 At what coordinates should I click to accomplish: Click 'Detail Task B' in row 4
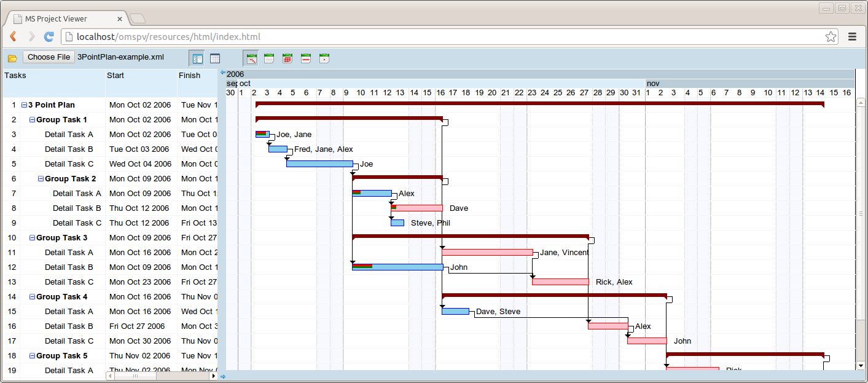click(69, 149)
